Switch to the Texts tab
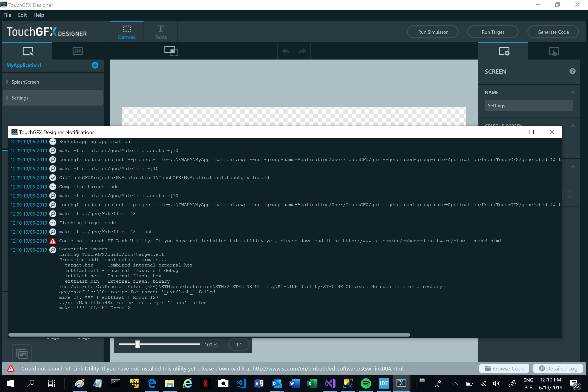 (x=161, y=32)
